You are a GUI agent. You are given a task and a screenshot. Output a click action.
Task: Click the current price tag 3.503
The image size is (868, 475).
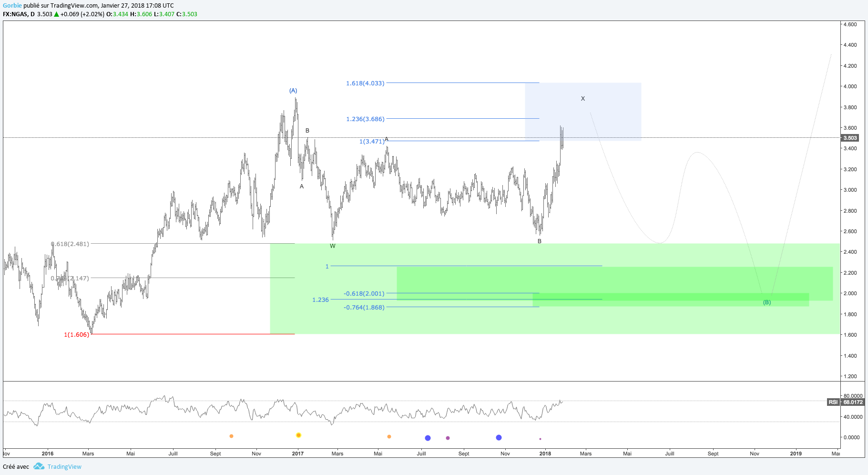tap(850, 138)
